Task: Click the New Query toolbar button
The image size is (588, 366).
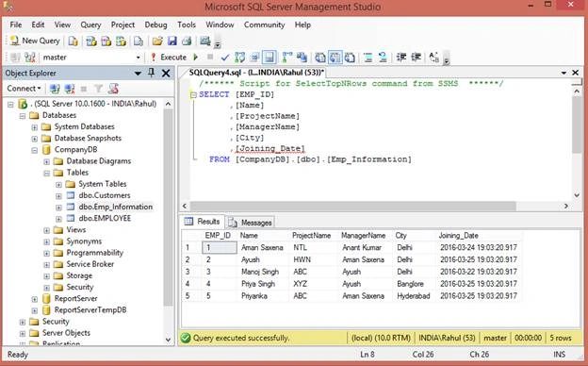Action: 35,41
